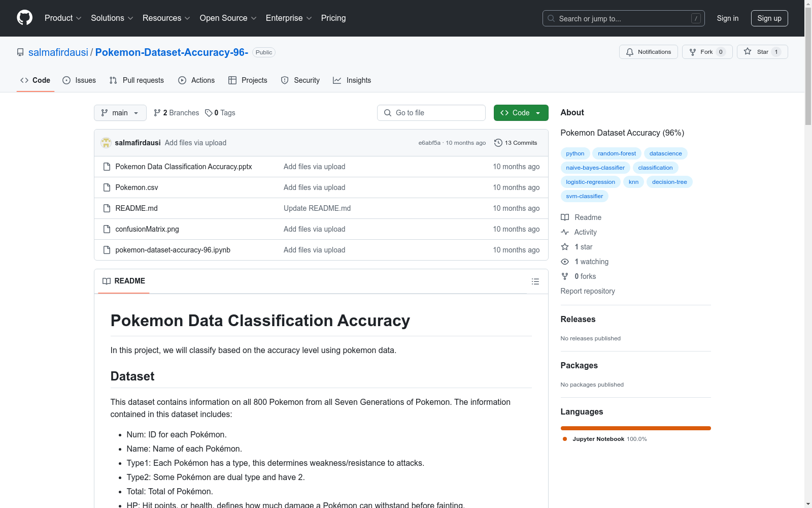View the 1 star stargazers link
The image size is (812, 508).
[x=577, y=247]
